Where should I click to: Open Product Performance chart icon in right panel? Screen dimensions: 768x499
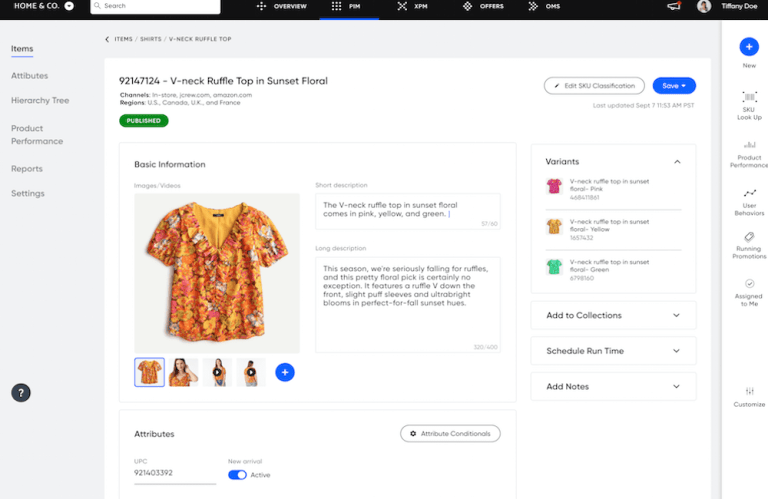pos(749,144)
